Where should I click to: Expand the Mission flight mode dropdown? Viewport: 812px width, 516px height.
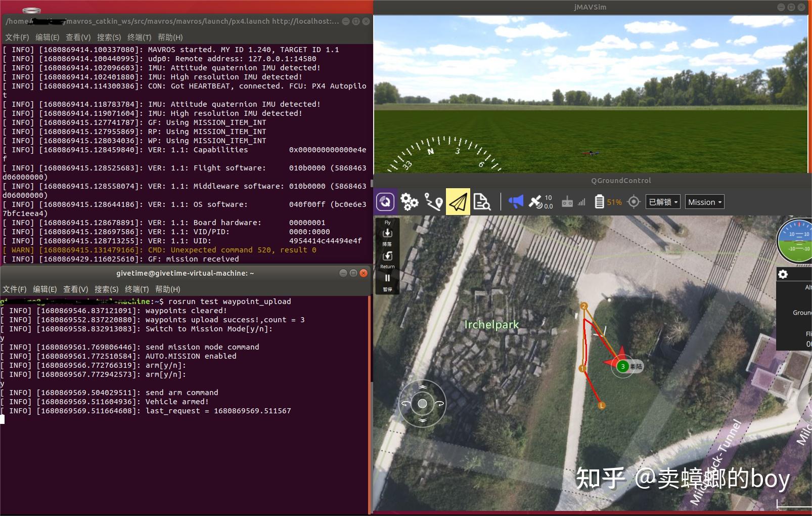[x=705, y=202]
